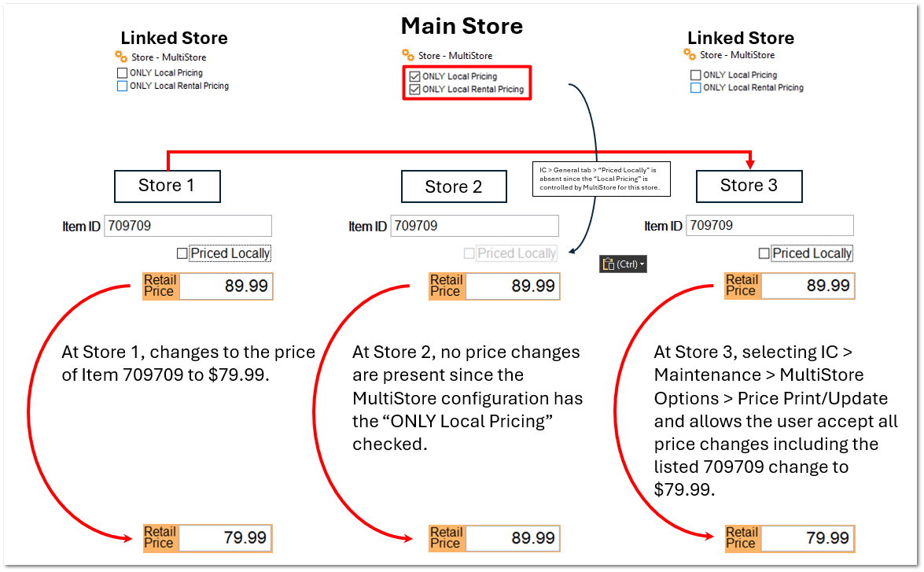Click the gear icon on the left Linked Store
Screen dimensions: 924x572
[120, 57]
